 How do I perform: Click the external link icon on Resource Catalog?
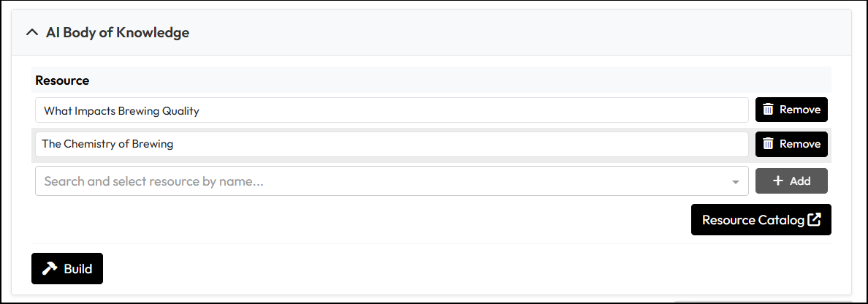pos(815,220)
